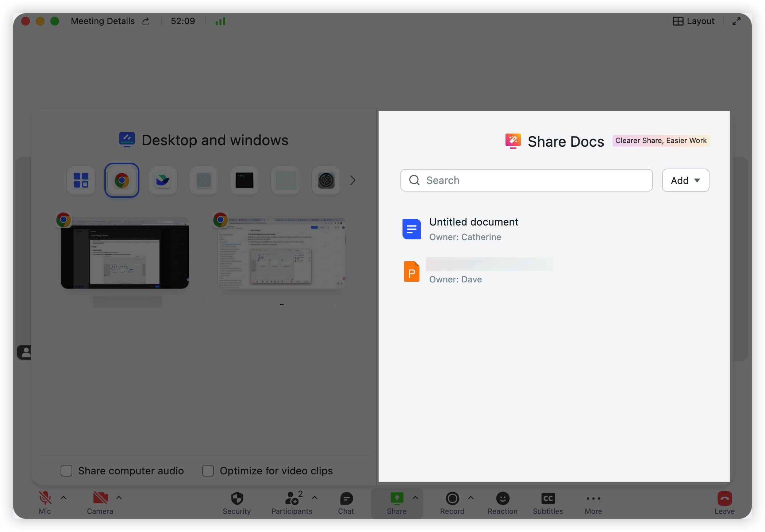Image resolution: width=765 pixels, height=532 pixels.
Task: Turn on Subtitles
Action: [x=548, y=503]
